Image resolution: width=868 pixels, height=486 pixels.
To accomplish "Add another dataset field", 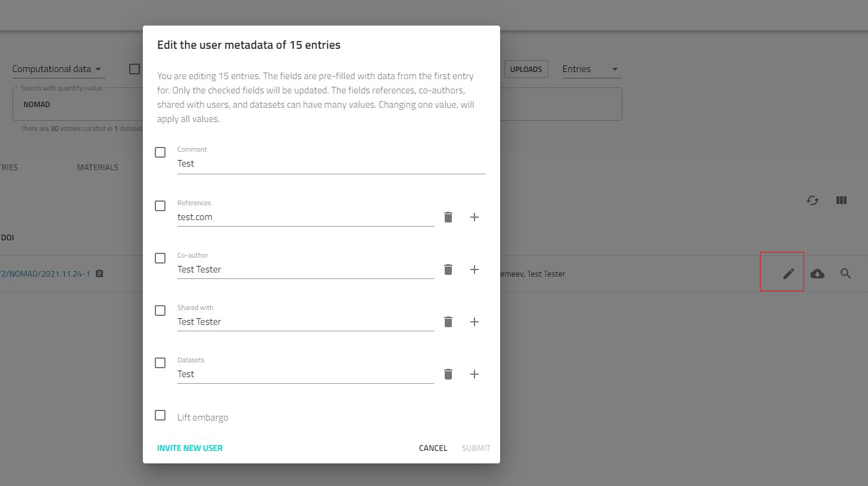I will [474, 374].
